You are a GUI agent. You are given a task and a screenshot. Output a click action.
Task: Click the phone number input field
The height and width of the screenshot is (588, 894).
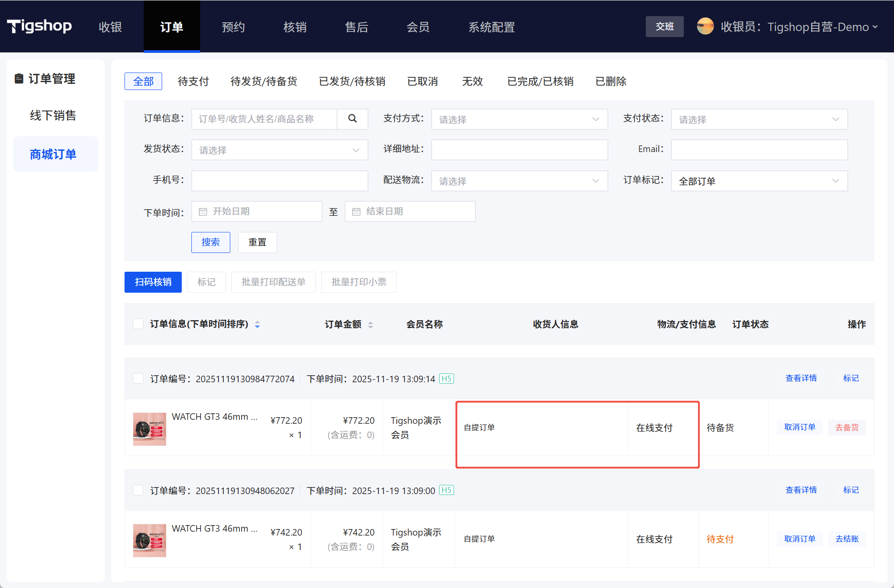click(280, 180)
